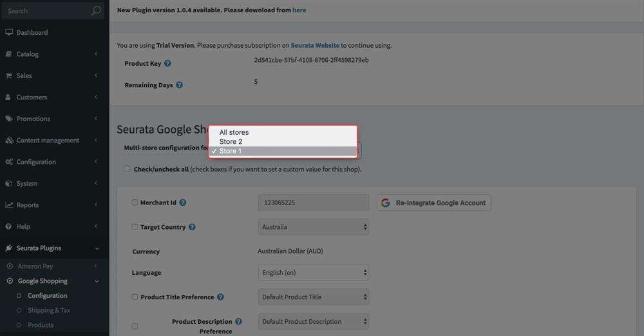
Task: Follow the 'here' plugin download link
Action: click(299, 10)
